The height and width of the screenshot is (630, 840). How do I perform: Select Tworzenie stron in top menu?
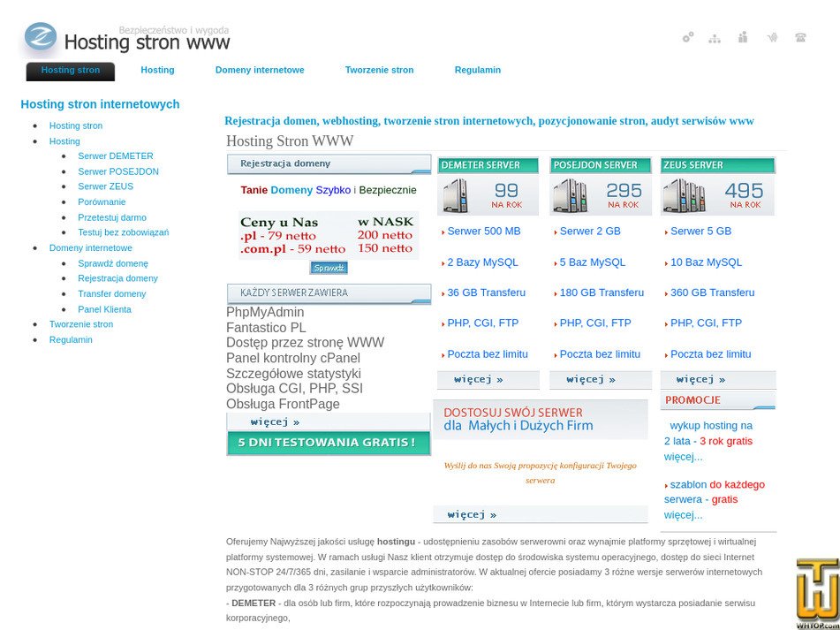point(379,70)
